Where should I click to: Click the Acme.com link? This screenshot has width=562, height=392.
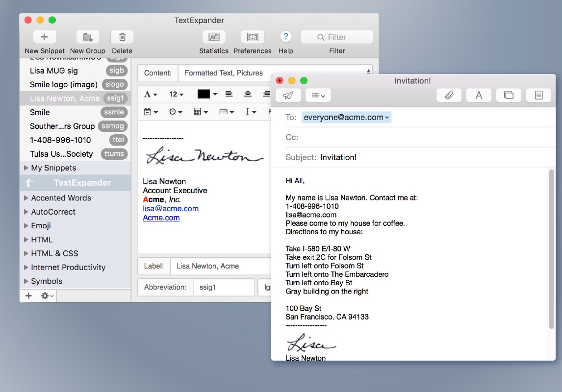[x=161, y=218]
